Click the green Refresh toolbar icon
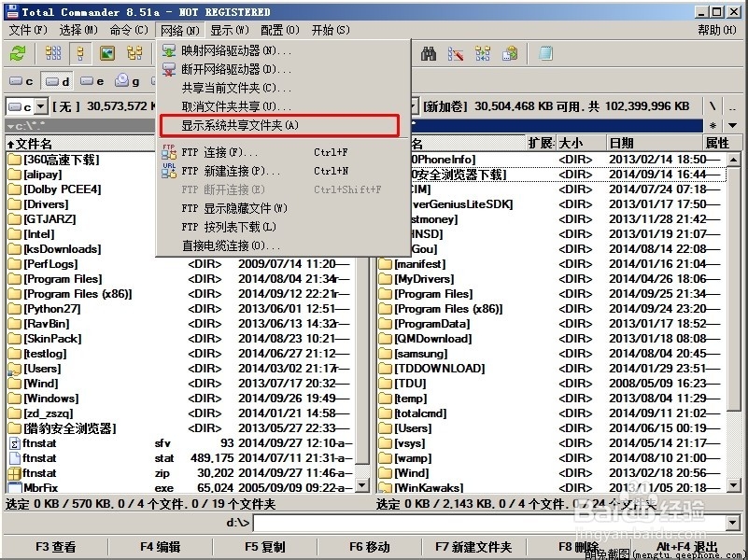This screenshot has height=560, width=748. (x=18, y=53)
